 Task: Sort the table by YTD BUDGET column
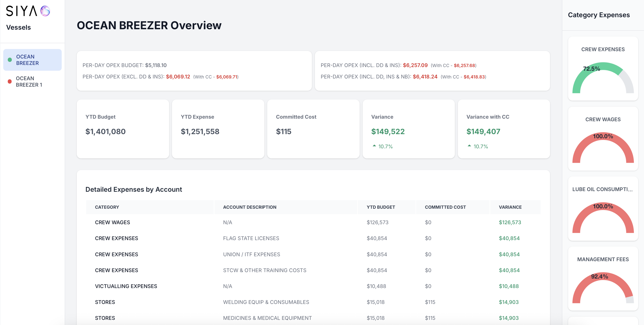381,207
